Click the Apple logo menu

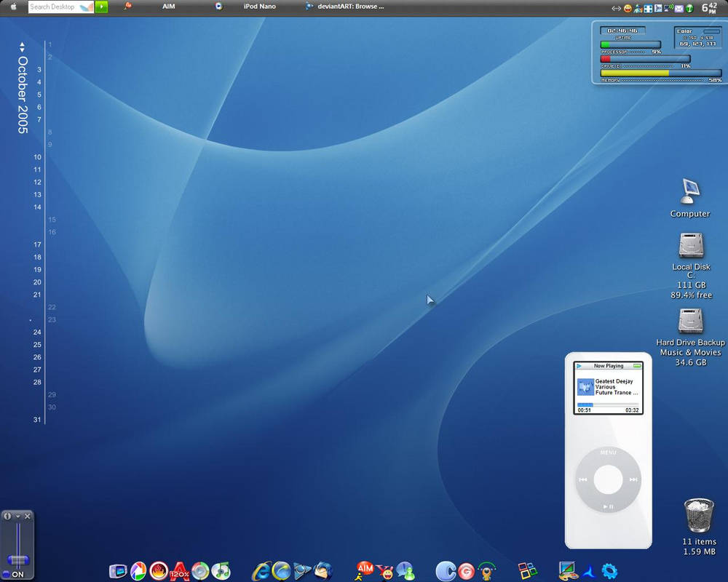13,7
